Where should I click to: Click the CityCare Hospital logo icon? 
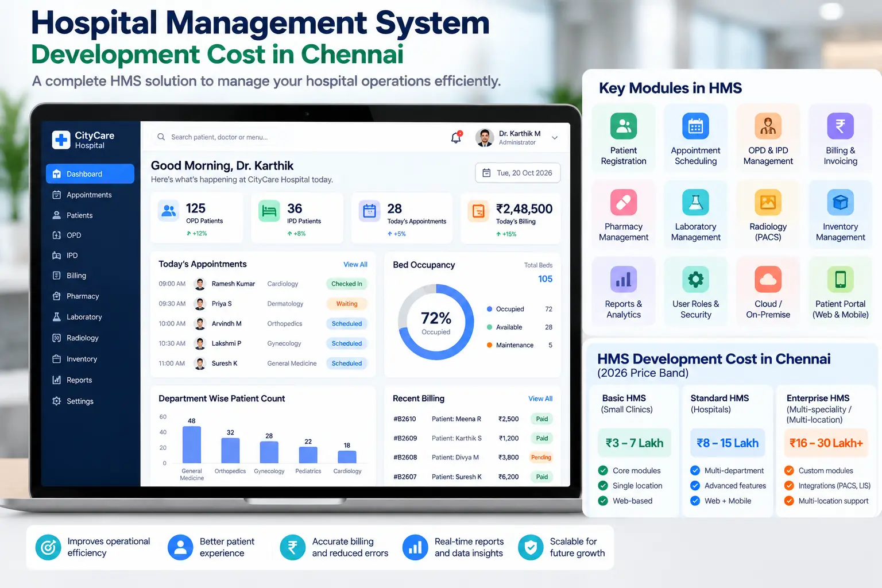[61, 140]
